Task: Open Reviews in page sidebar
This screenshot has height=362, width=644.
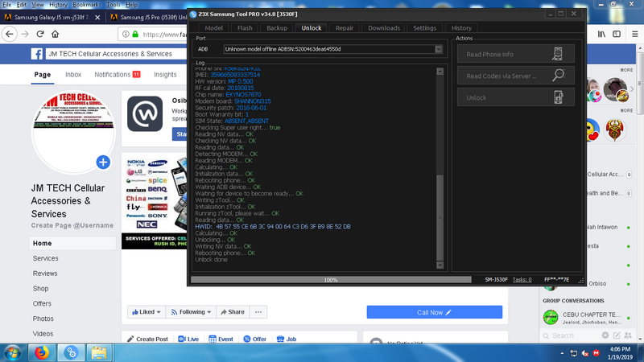Action: 45,274
